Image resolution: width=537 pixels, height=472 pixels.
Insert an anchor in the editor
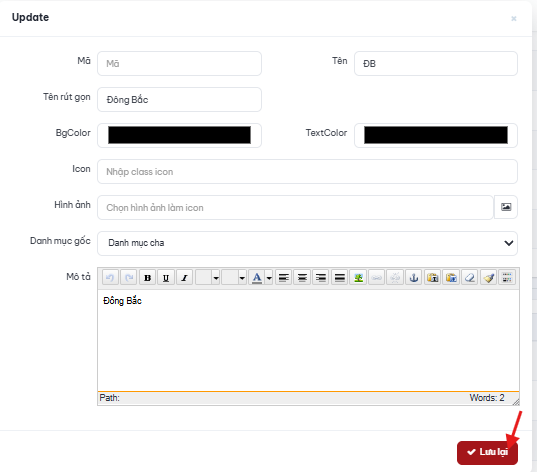tap(414, 277)
